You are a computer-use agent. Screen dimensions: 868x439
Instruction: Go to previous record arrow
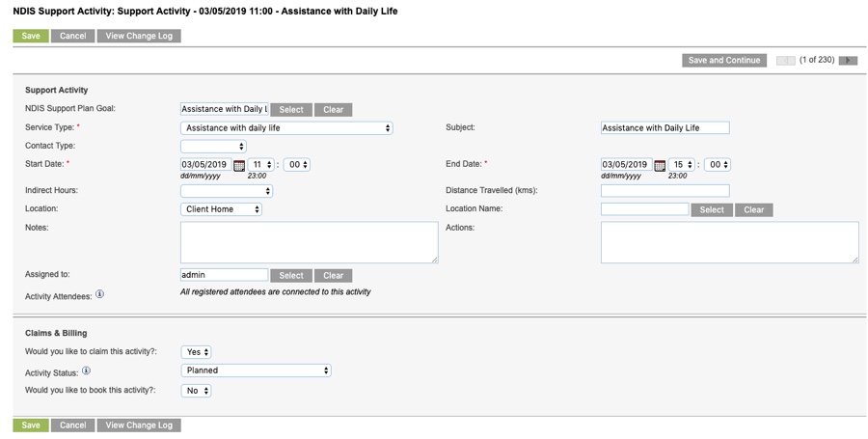click(x=786, y=61)
